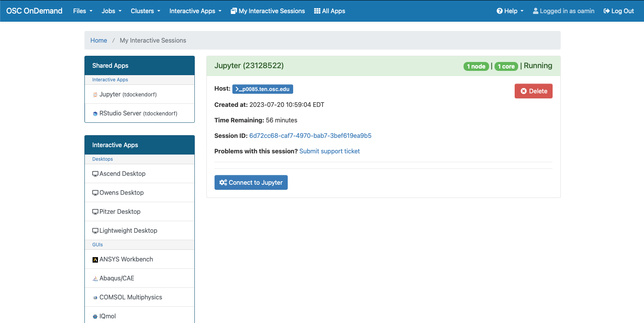Viewport: 644px width, 323px height.
Task: Click the IQmol logo icon
Action: [95, 316]
